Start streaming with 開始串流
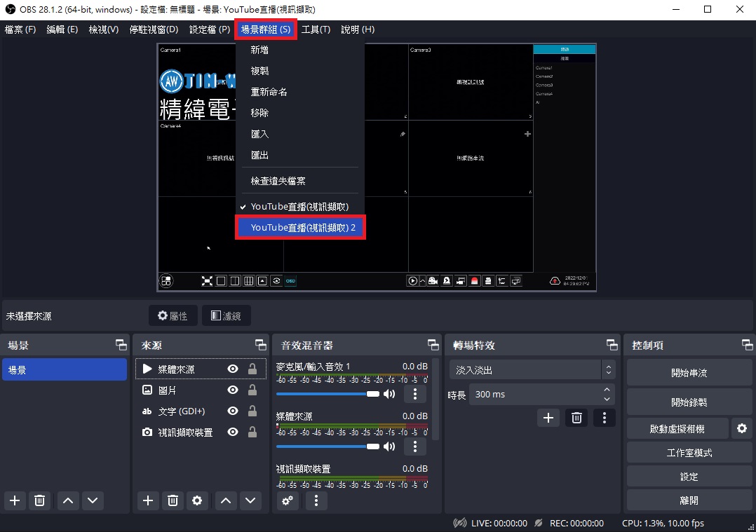The width and height of the screenshot is (756, 532). coord(689,372)
